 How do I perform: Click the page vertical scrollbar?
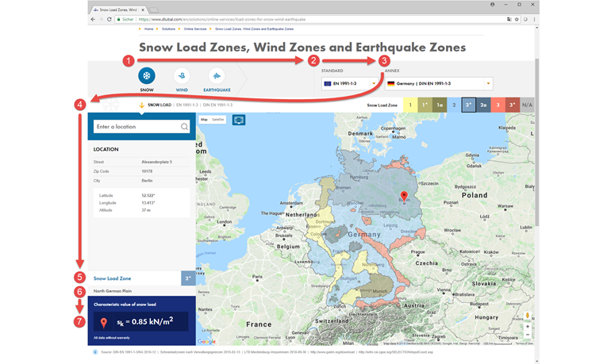point(537,142)
